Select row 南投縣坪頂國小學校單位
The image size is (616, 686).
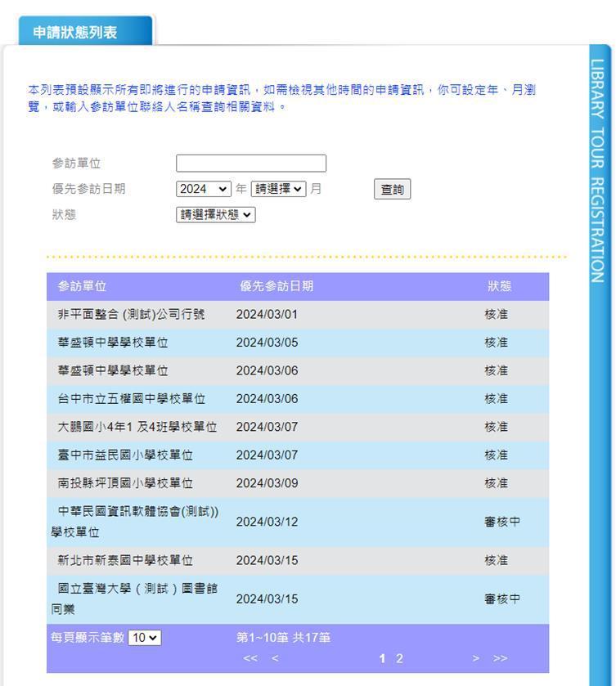pos(298,483)
